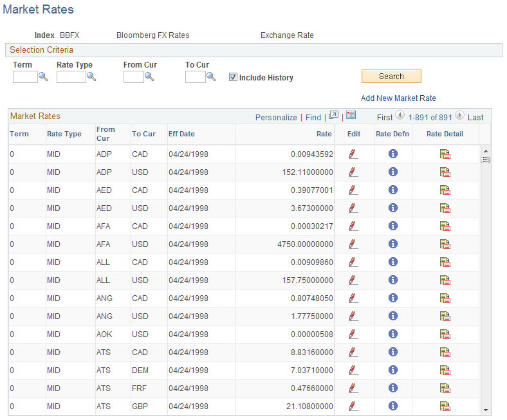
Task: Sort by Rate Type column header
Action: click(x=64, y=134)
